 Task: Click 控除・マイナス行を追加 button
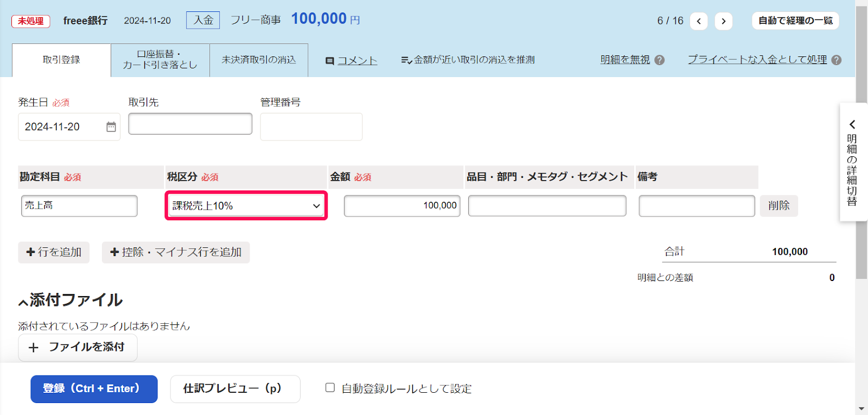(x=176, y=252)
